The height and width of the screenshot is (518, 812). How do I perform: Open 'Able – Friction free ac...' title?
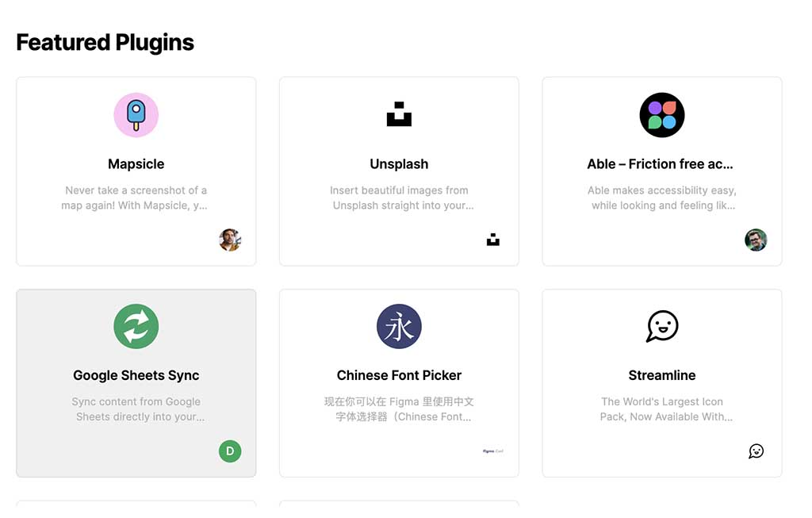(x=661, y=164)
